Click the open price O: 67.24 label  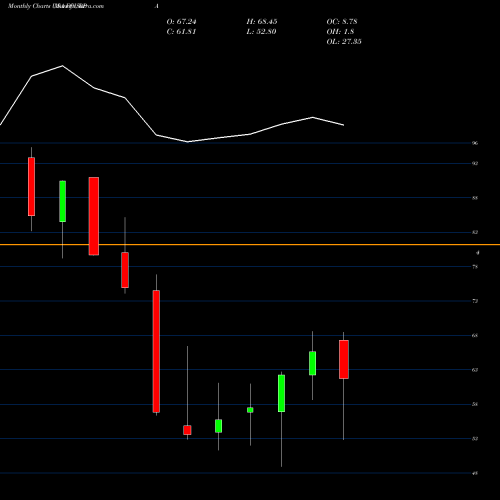coord(181,22)
